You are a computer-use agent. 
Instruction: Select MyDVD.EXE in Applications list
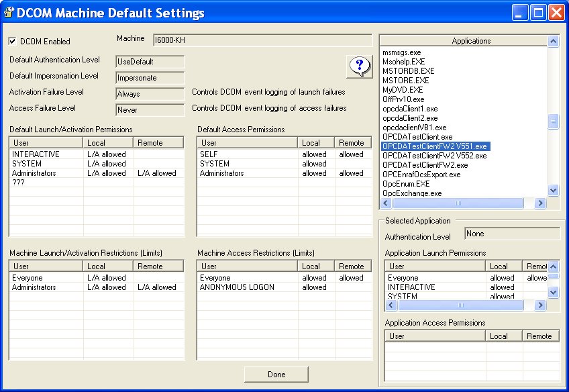point(403,90)
